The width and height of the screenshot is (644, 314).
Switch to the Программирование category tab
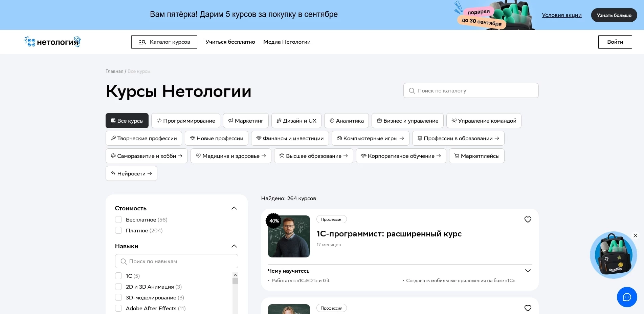(185, 121)
